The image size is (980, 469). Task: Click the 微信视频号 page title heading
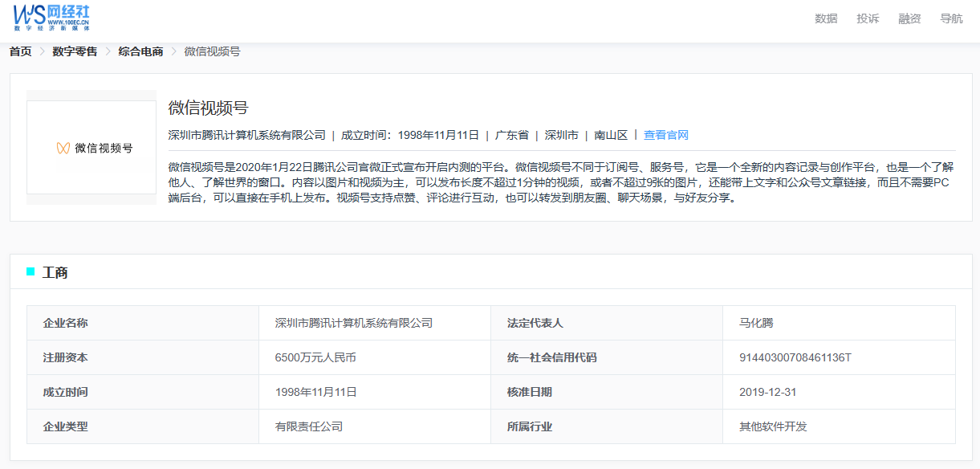(208, 108)
